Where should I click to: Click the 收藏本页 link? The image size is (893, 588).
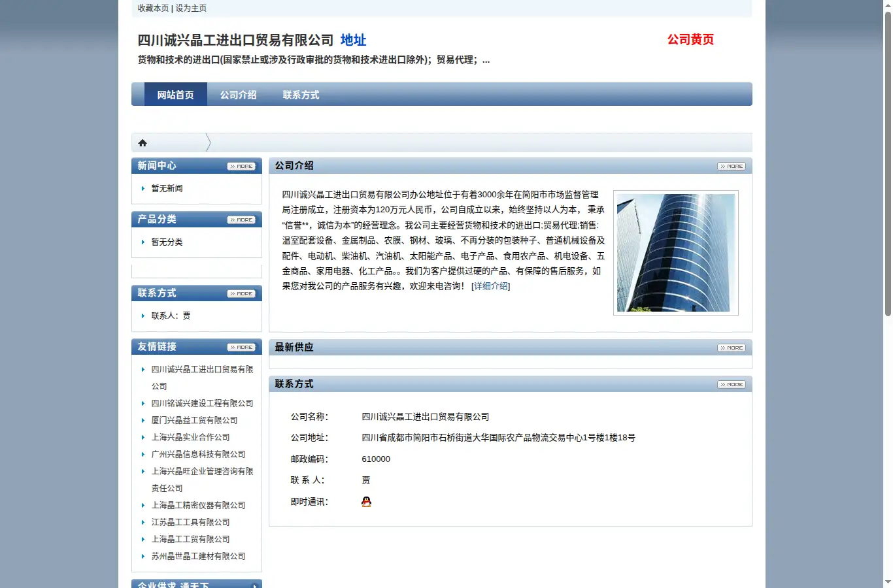(x=153, y=8)
